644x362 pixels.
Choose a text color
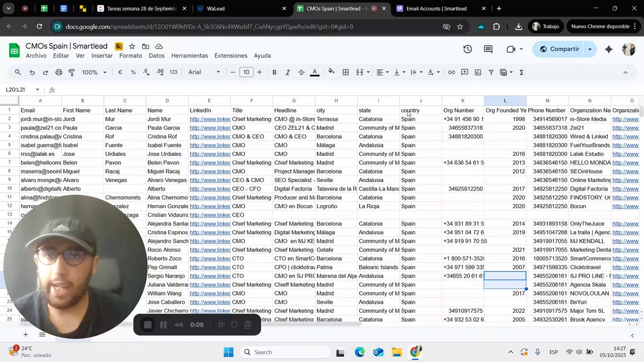pos(315,72)
